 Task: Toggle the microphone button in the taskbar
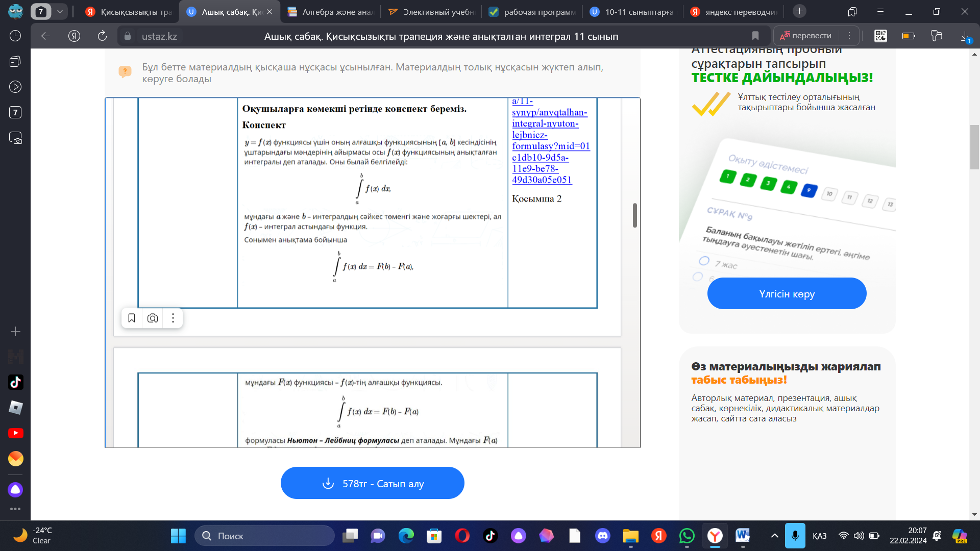tap(795, 536)
